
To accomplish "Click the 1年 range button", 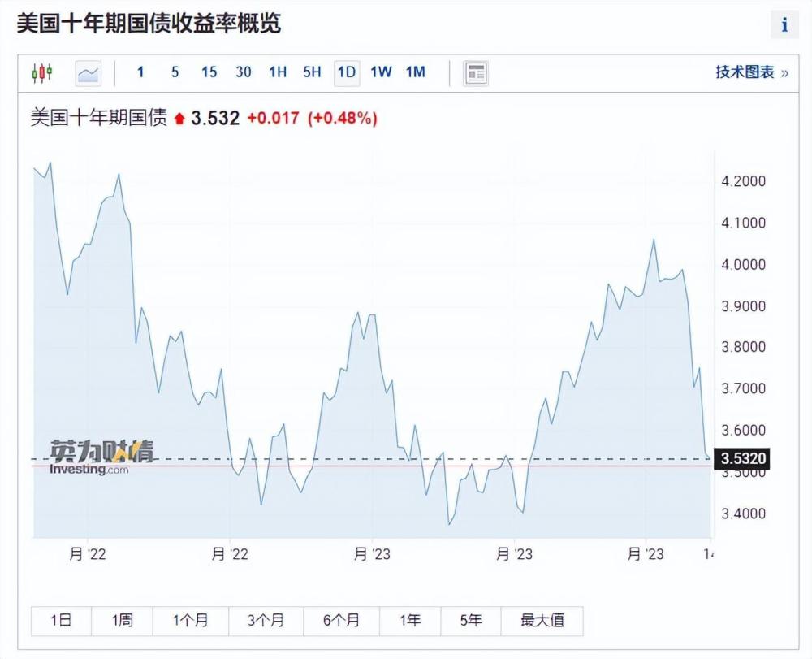I will [410, 620].
